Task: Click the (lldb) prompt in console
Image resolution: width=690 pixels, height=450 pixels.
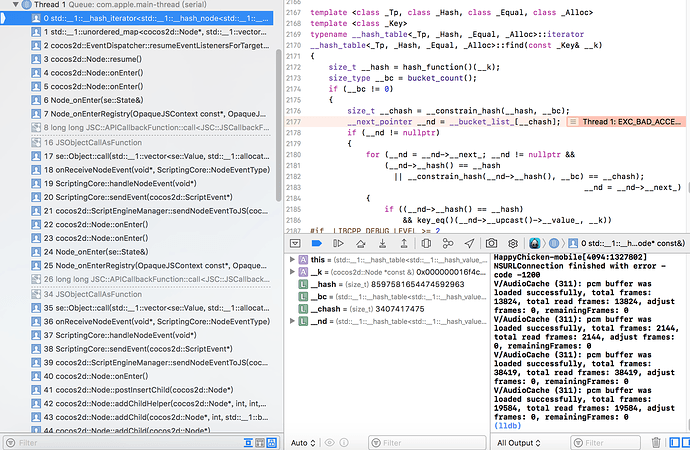Action: [x=507, y=426]
